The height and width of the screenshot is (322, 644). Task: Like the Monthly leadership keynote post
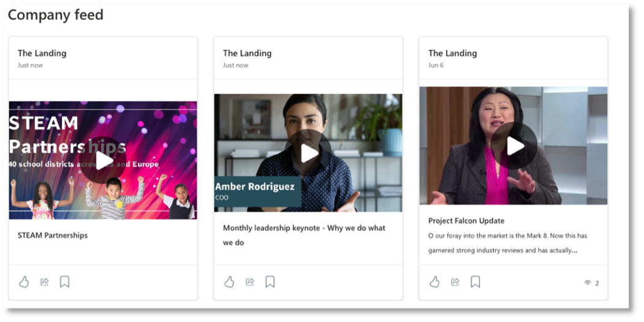229,282
